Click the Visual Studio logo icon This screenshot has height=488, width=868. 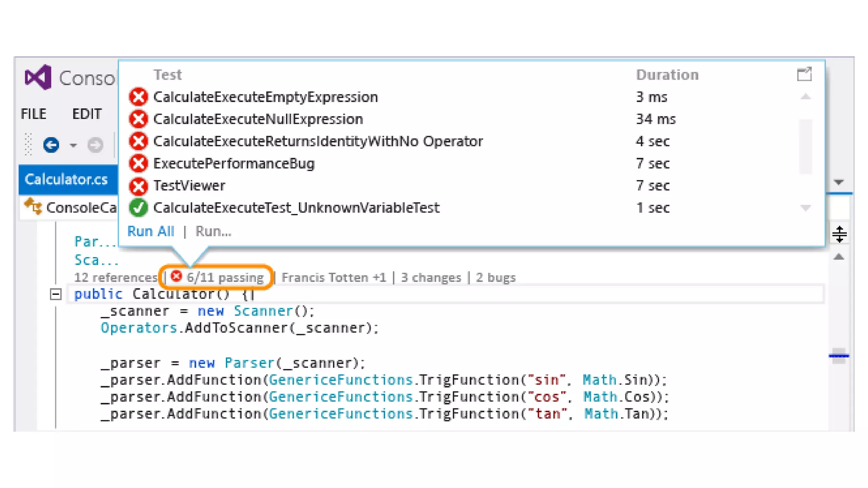[x=38, y=78]
